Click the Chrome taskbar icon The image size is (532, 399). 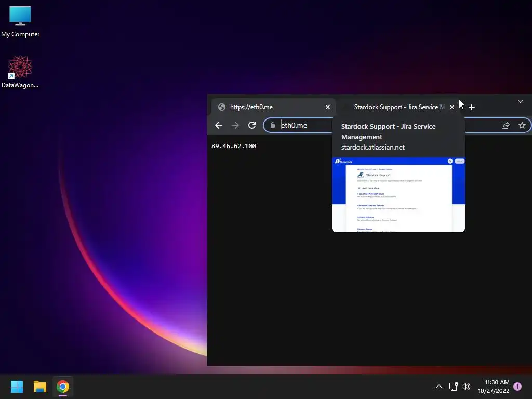point(63,387)
